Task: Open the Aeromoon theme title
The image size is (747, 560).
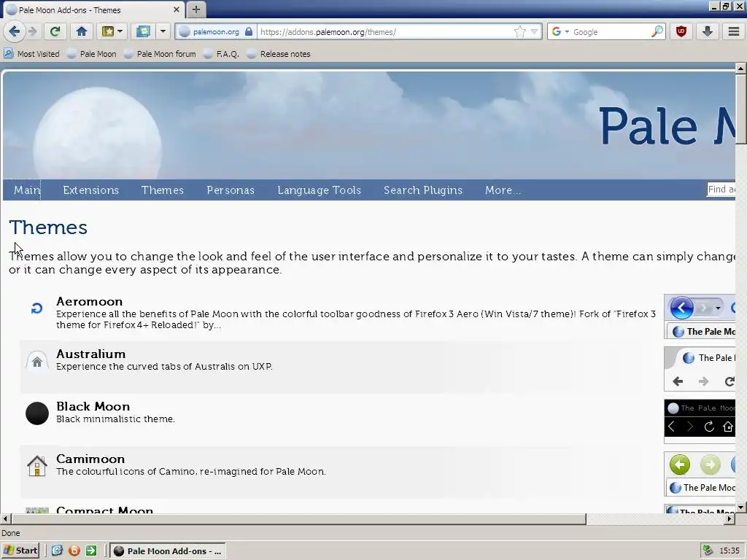Action: pos(90,301)
